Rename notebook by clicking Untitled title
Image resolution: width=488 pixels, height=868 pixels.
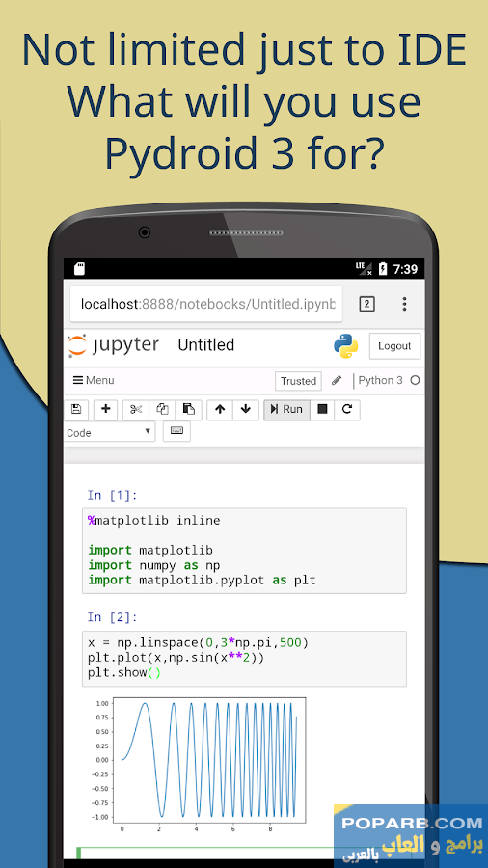click(205, 345)
